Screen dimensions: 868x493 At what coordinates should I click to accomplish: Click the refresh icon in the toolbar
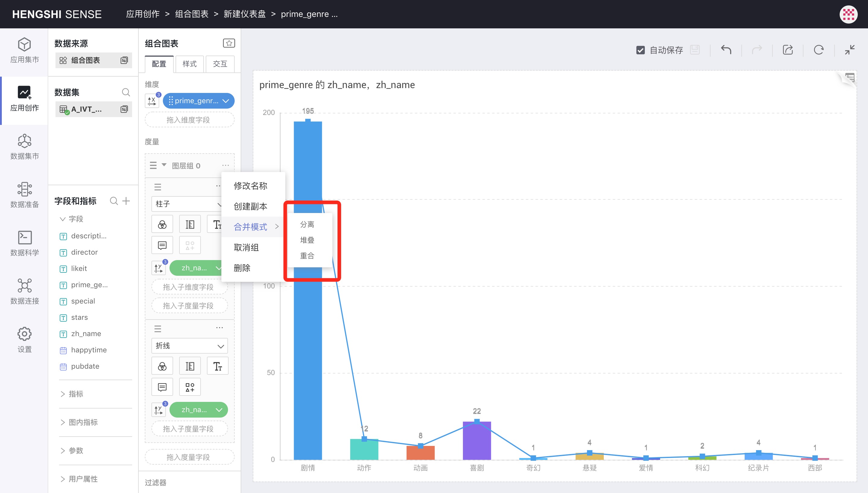tap(819, 50)
